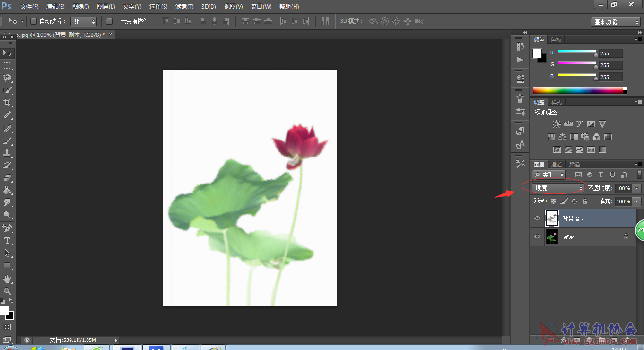
Task: Select the Rectangular Marquee tool
Action: tap(7, 66)
